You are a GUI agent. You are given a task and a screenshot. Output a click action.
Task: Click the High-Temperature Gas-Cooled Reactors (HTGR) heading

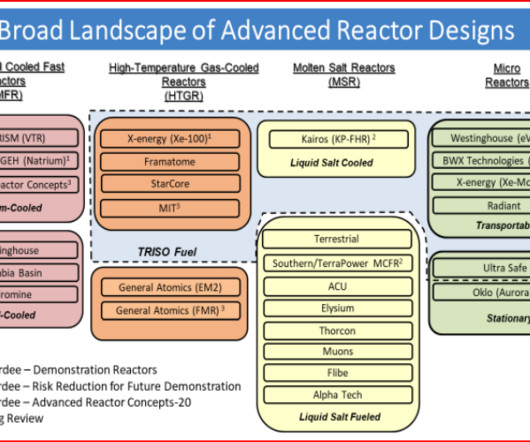(184, 82)
